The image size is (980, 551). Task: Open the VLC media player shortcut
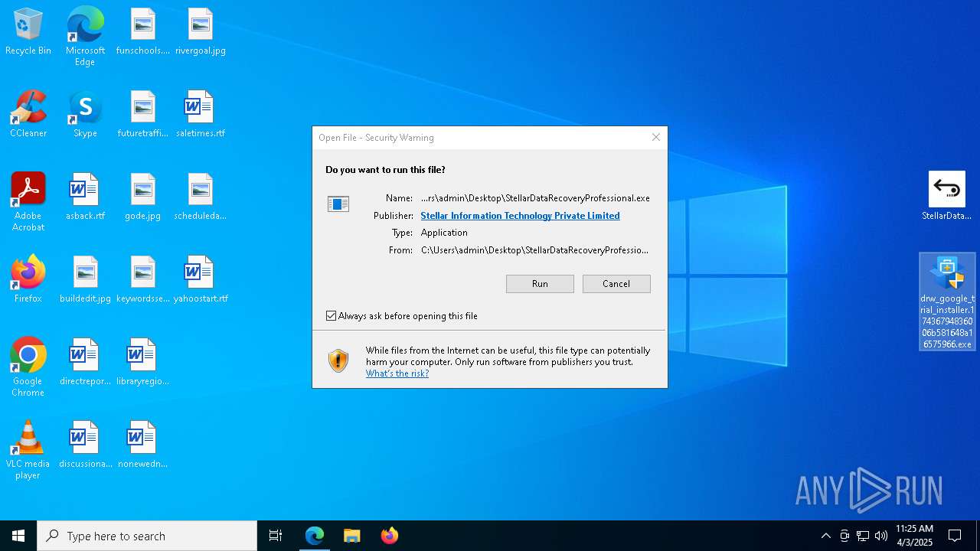point(28,450)
